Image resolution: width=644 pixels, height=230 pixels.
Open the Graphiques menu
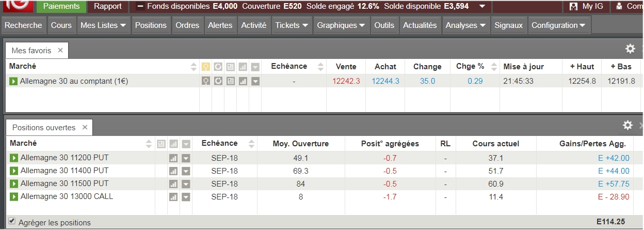(341, 25)
